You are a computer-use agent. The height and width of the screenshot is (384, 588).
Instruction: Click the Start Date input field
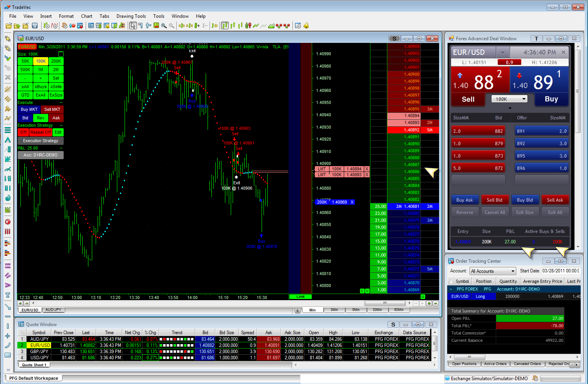pyautogui.click(x=561, y=271)
